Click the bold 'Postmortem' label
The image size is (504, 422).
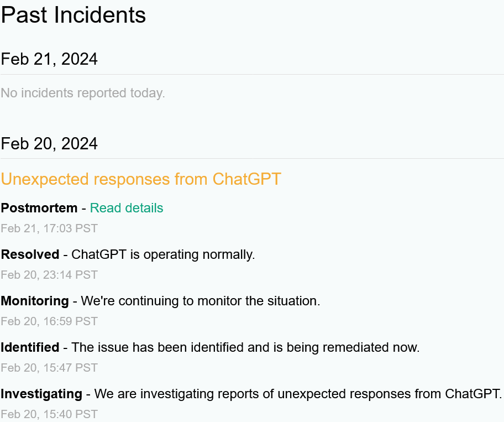click(x=39, y=208)
